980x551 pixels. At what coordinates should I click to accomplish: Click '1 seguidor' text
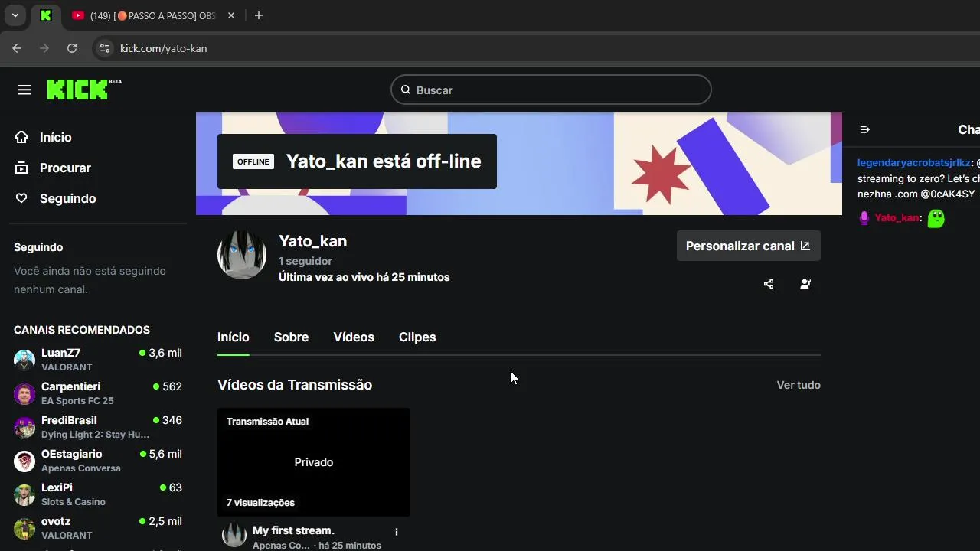305,261
